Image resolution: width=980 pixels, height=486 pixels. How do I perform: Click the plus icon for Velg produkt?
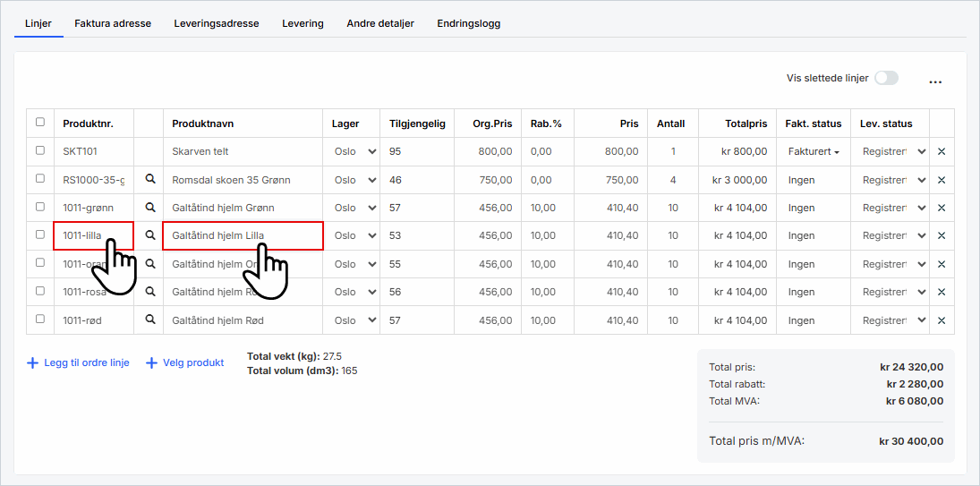(151, 363)
